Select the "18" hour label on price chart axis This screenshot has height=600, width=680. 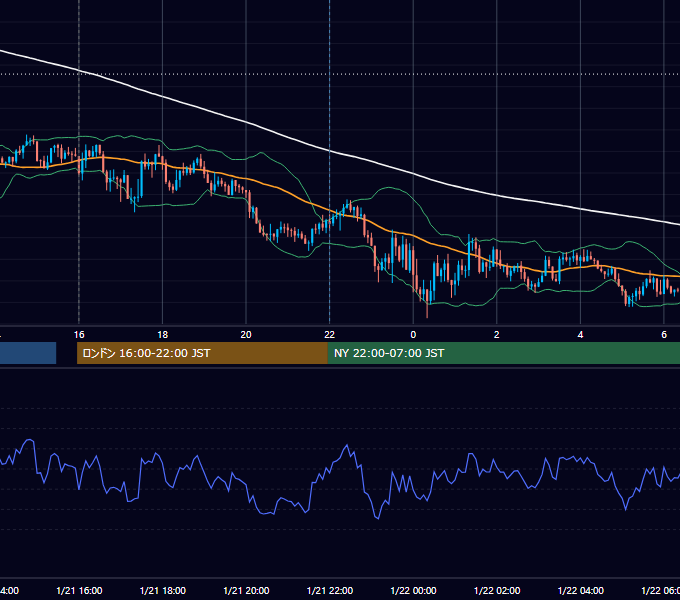tap(162, 335)
